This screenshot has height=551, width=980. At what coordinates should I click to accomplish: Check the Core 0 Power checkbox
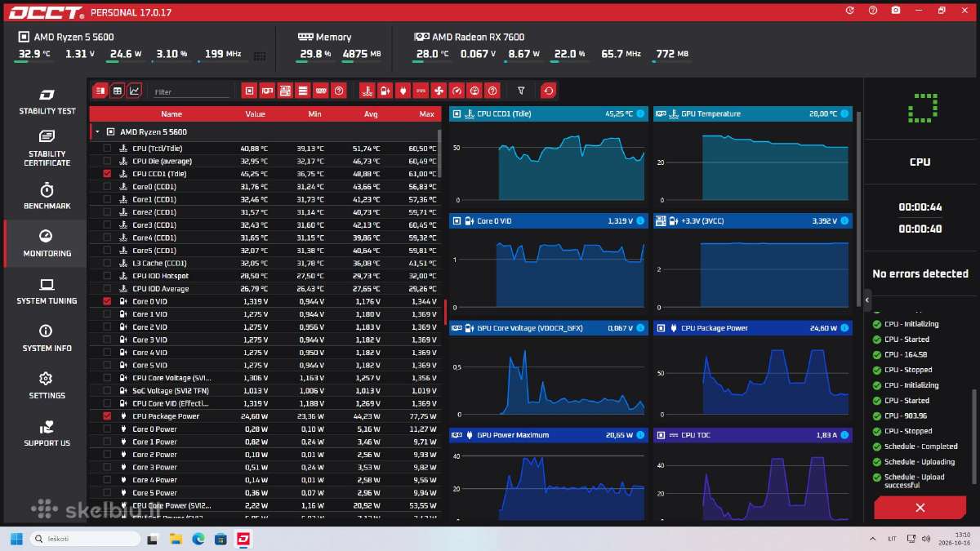[107, 429]
